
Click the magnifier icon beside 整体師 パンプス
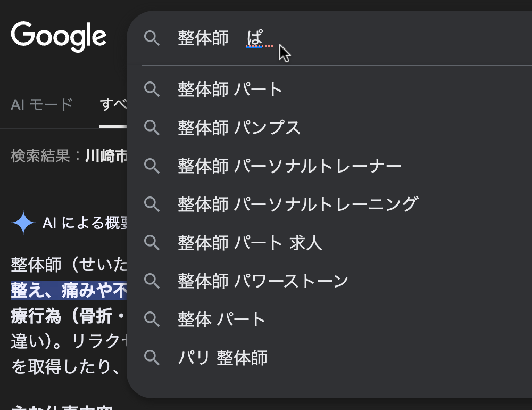pos(152,128)
